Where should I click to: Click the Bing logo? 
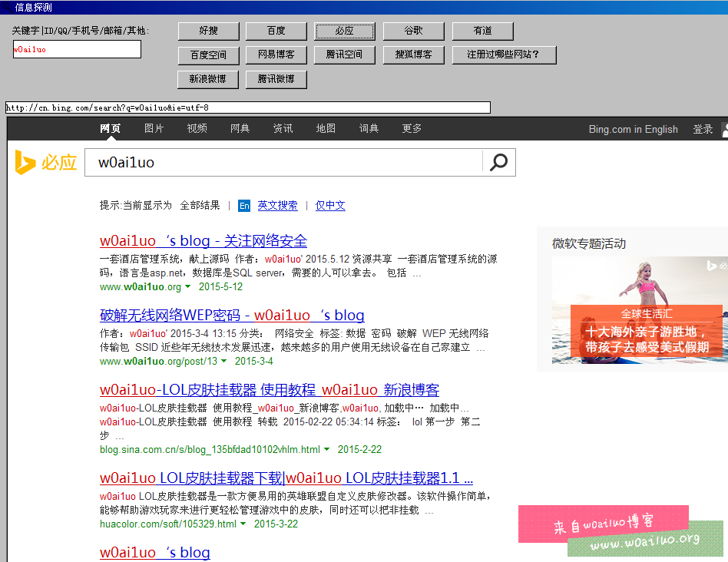coord(46,162)
